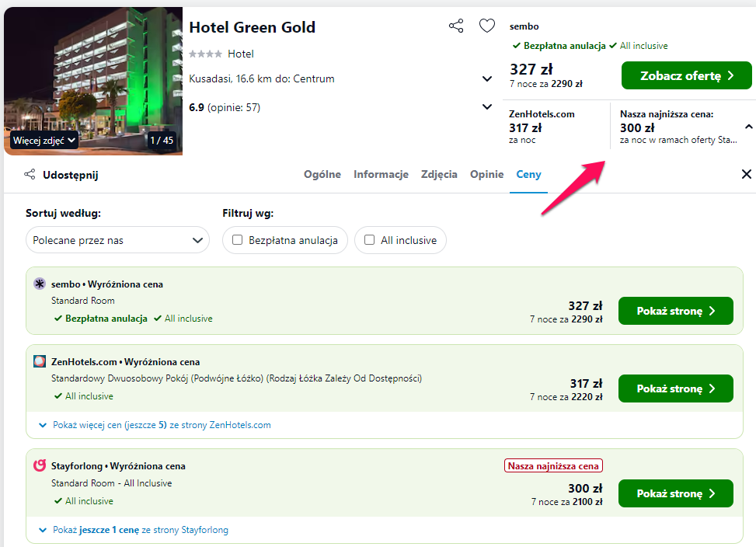Go to the Zdjęcia tab
756x547 pixels.
pyautogui.click(x=439, y=174)
